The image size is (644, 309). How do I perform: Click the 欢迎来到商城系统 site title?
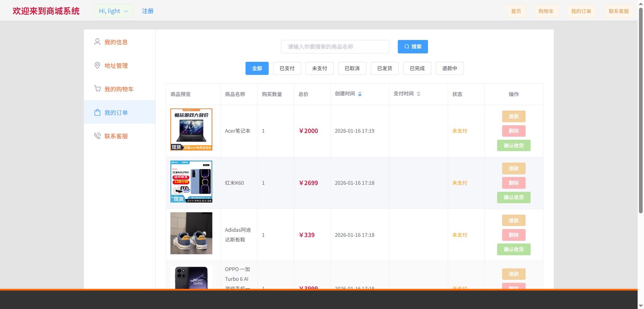(46, 11)
